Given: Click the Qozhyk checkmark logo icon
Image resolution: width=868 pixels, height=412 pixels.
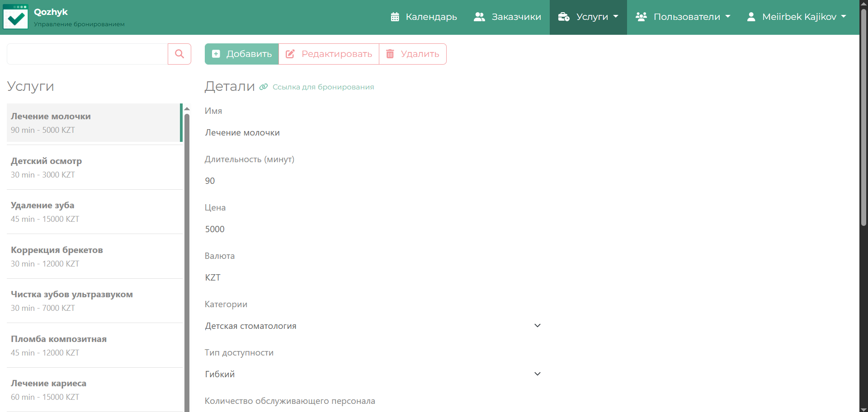Looking at the screenshot, I should pos(16,17).
